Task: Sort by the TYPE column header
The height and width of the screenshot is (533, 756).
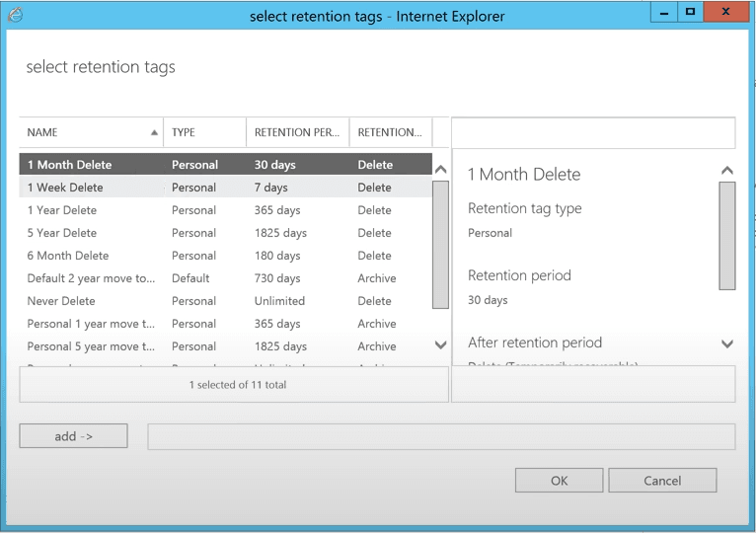Action: point(203,132)
